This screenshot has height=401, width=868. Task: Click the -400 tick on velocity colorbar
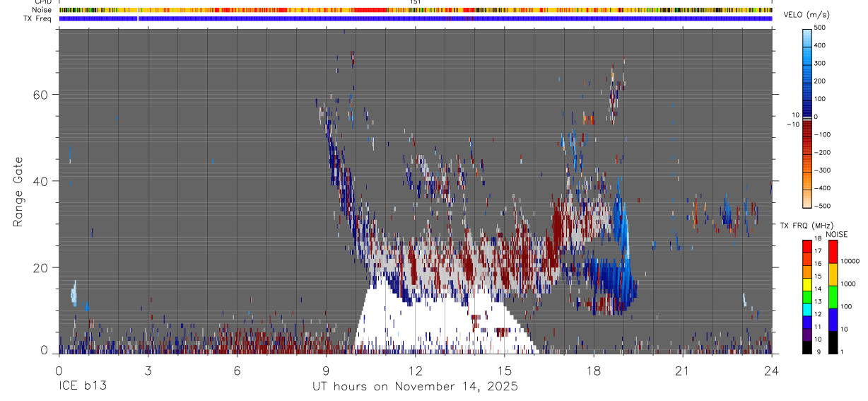click(x=822, y=188)
